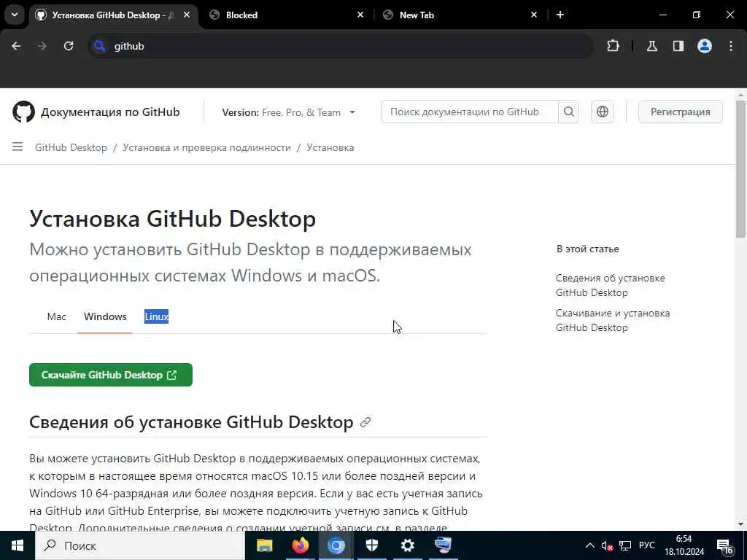Toggle the browser side panel icon

(678, 46)
